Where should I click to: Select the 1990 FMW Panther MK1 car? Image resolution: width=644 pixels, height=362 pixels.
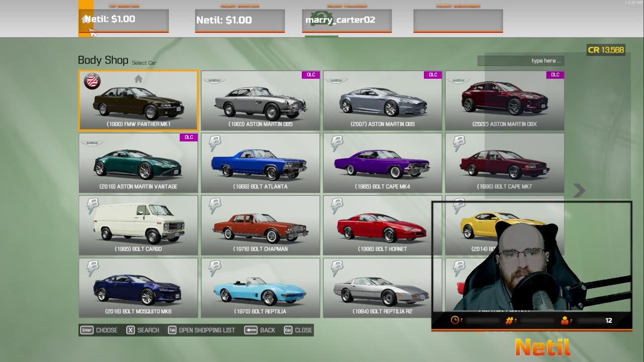tap(138, 101)
